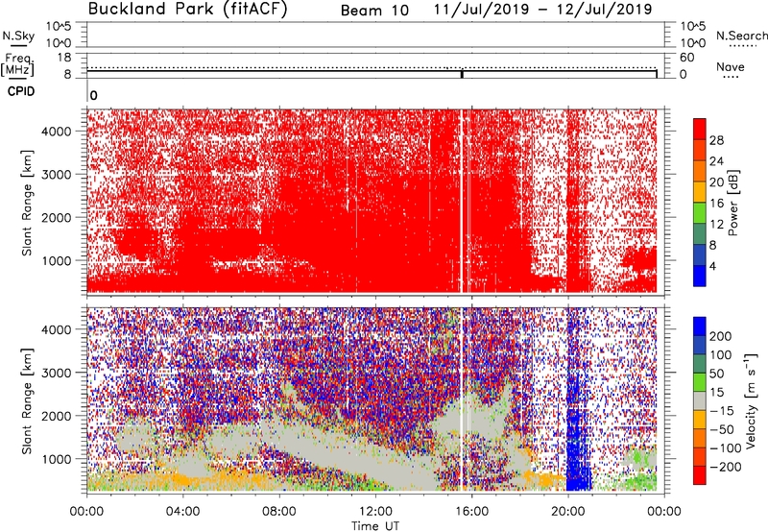The image size is (768, 532).
Task: Click the "CPID" label
Action: (x=21, y=91)
